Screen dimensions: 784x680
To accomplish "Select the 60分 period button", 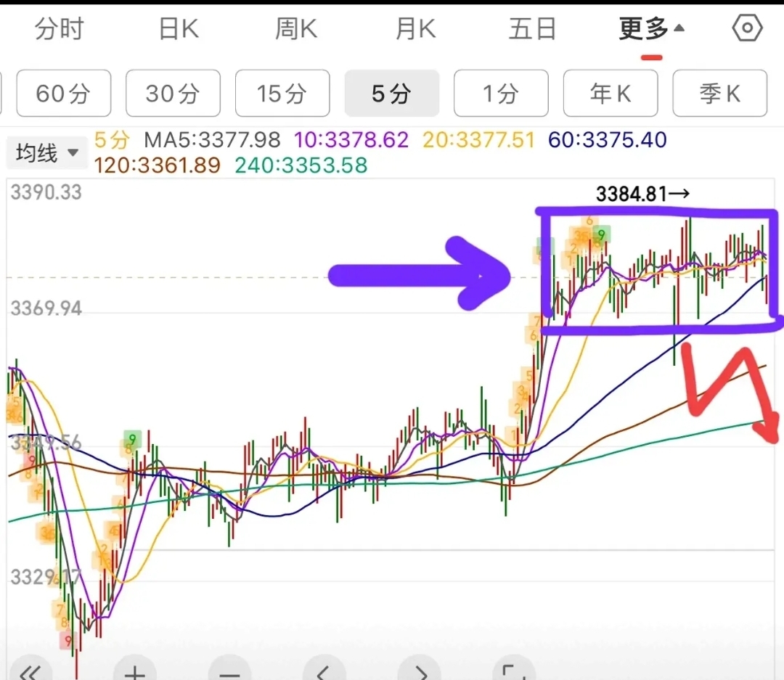I will (x=63, y=94).
